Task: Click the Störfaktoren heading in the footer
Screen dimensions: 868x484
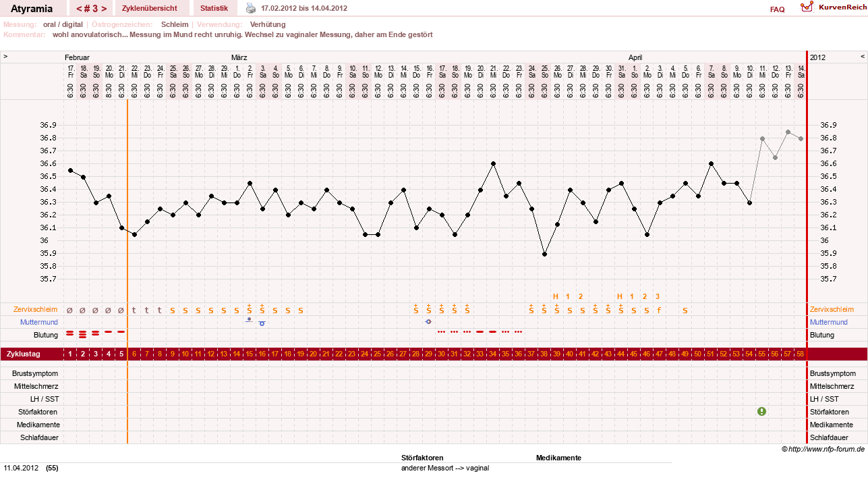Action: [x=422, y=458]
